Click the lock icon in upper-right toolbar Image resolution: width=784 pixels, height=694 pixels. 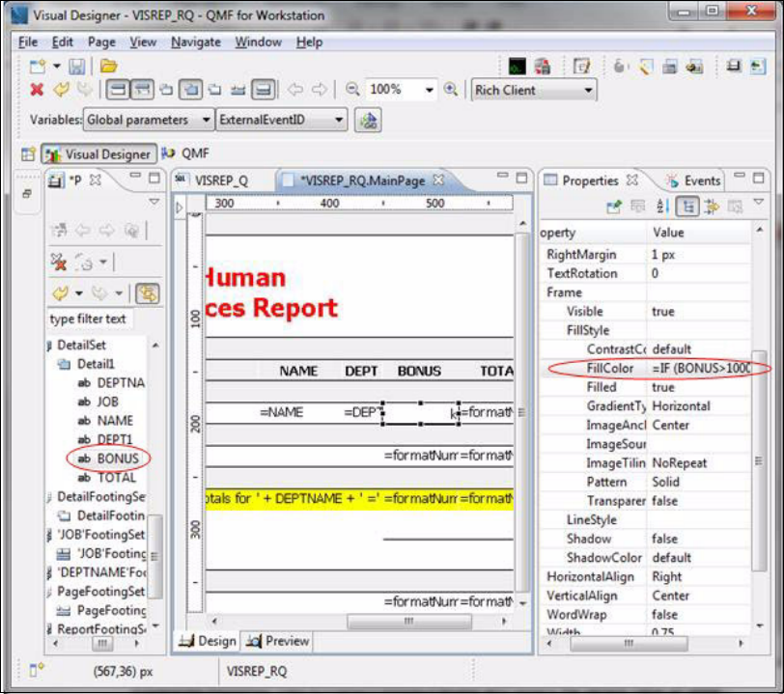point(619,67)
